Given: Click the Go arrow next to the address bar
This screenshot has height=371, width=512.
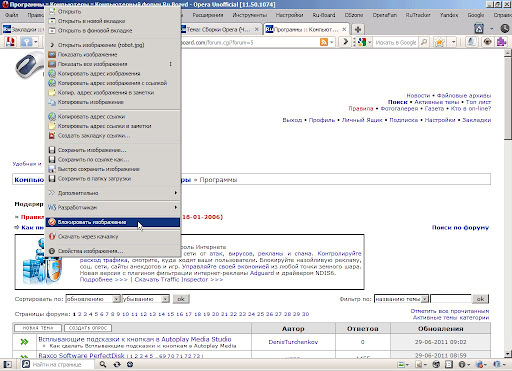Looking at the screenshot, I should 346,42.
